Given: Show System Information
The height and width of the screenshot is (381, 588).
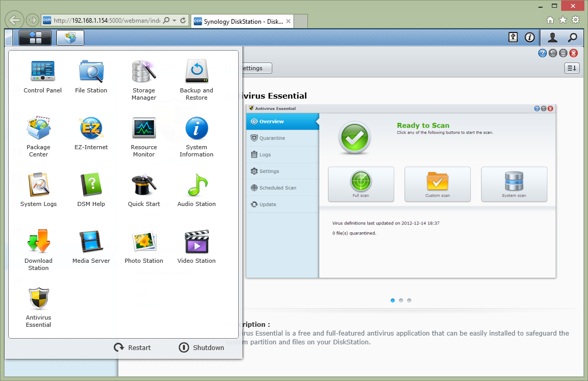Looking at the screenshot, I should pos(196,137).
